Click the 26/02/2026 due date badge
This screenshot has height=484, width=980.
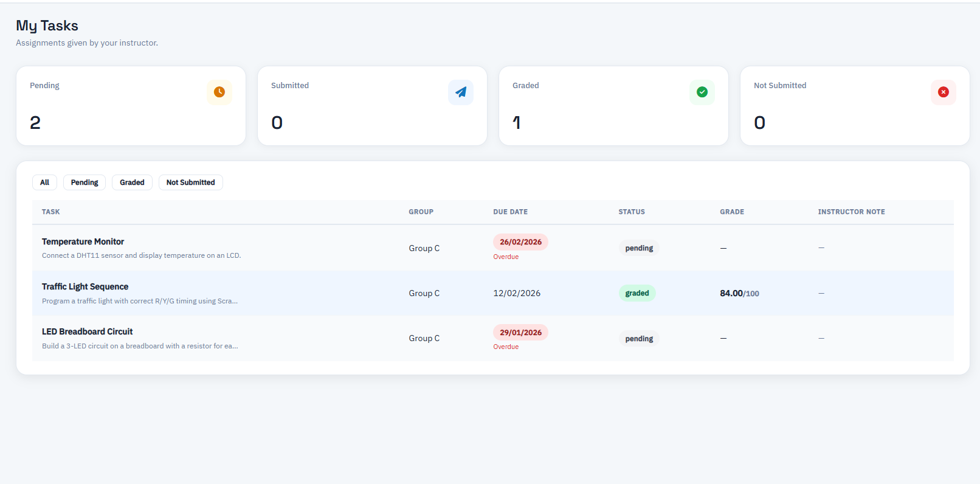click(520, 242)
